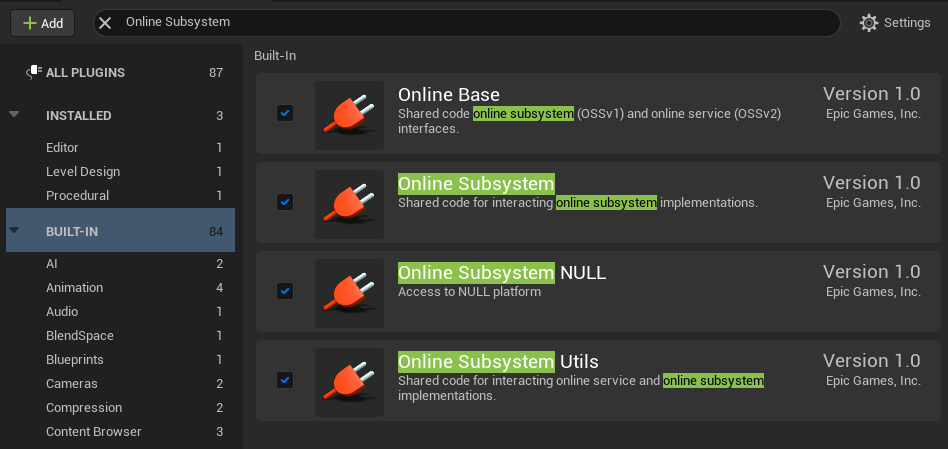This screenshot has height=449, width=948.
Task: Disable the Online Base plugin checkbox
Action: coord(285,113)
